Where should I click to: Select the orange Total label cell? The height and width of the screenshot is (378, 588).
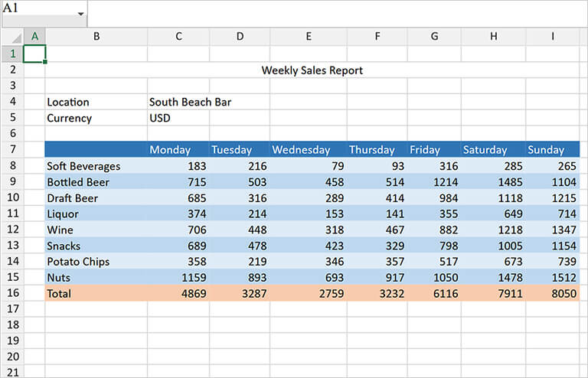tap(96, 293)
